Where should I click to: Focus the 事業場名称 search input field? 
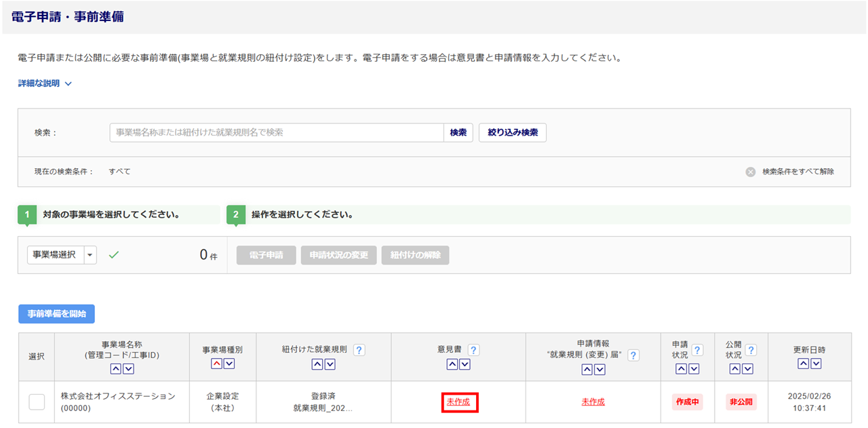(277, 133)
